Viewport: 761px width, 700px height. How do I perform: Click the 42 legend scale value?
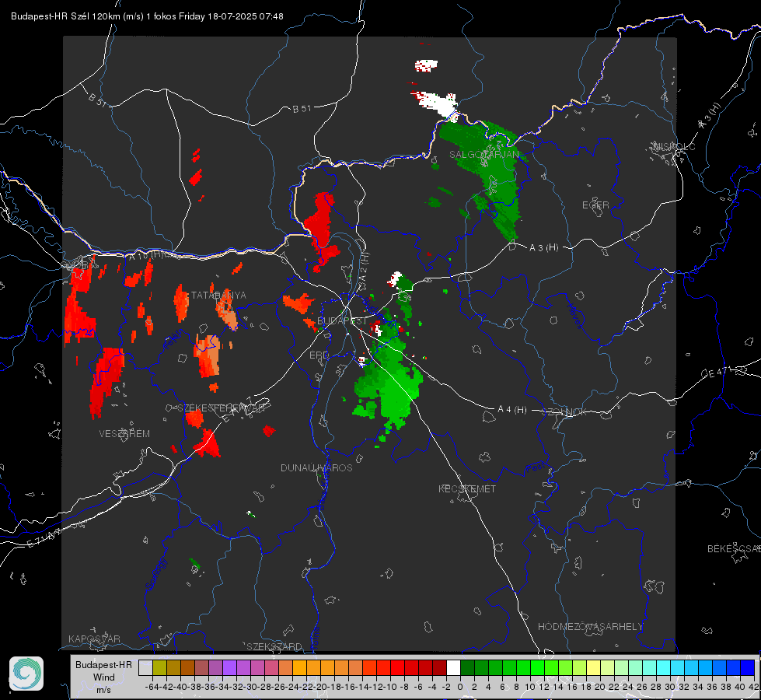(754, 687)
